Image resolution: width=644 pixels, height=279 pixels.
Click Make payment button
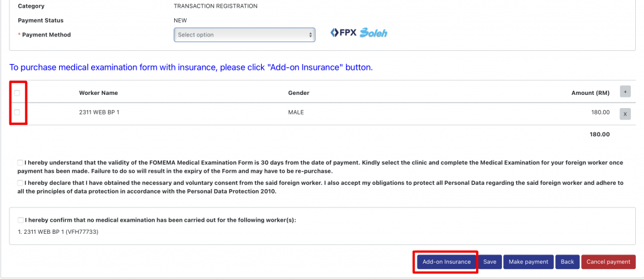pyautogui.click(x=528, y=262)
